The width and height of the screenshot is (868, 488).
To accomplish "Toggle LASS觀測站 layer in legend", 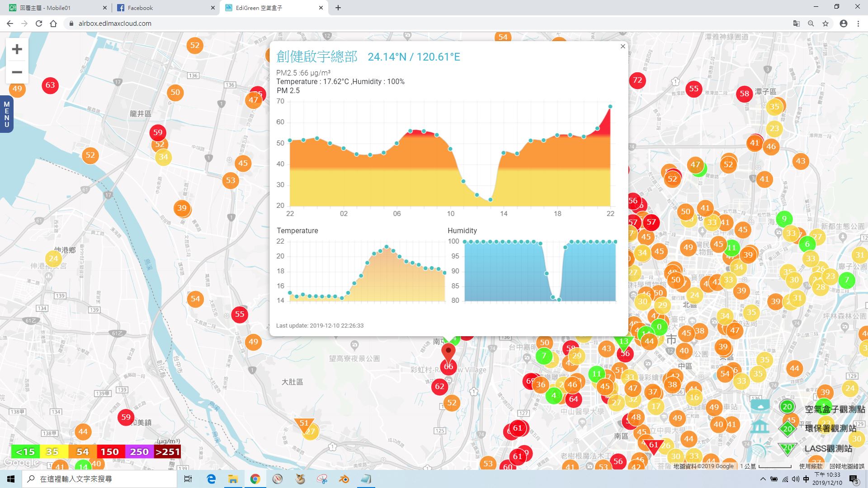I will pos(829,448).
